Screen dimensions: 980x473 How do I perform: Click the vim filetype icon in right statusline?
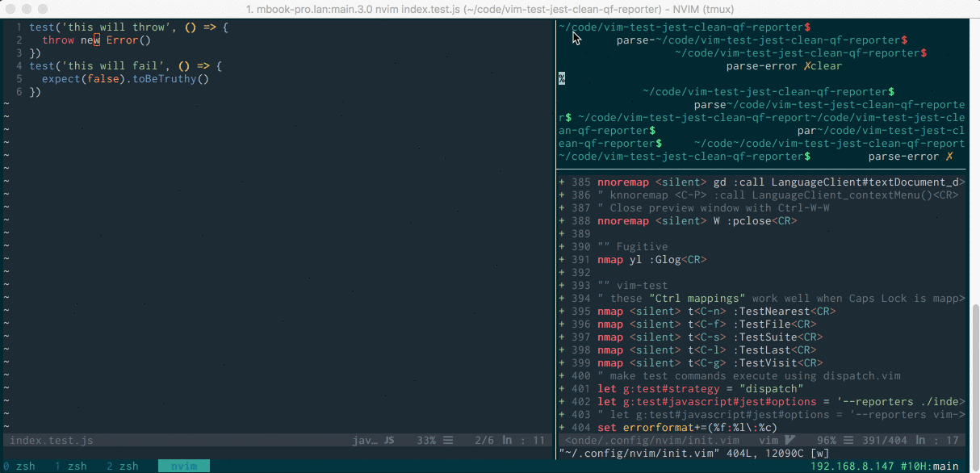(x=791, y=440)
